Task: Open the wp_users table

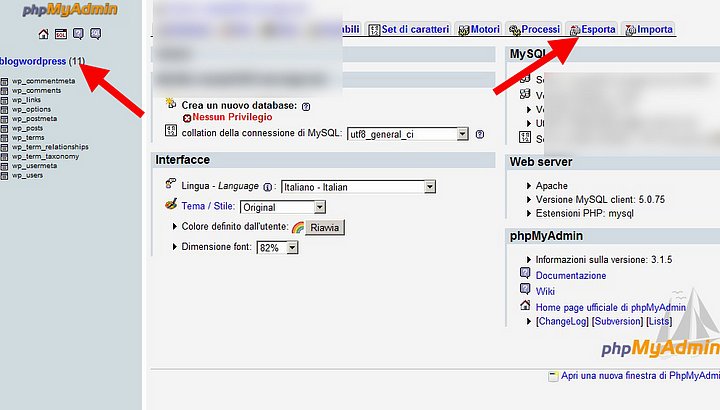Action: tap(28, 175)
